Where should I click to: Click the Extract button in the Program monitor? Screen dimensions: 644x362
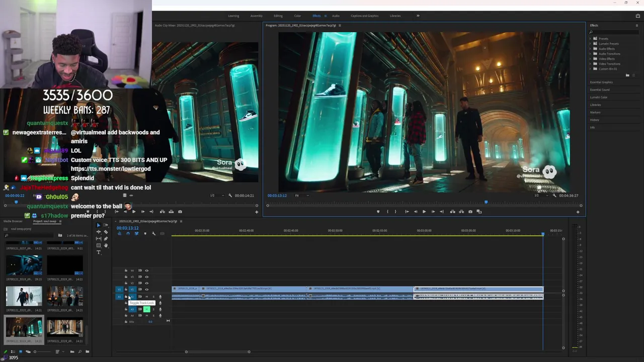(461, 212)
